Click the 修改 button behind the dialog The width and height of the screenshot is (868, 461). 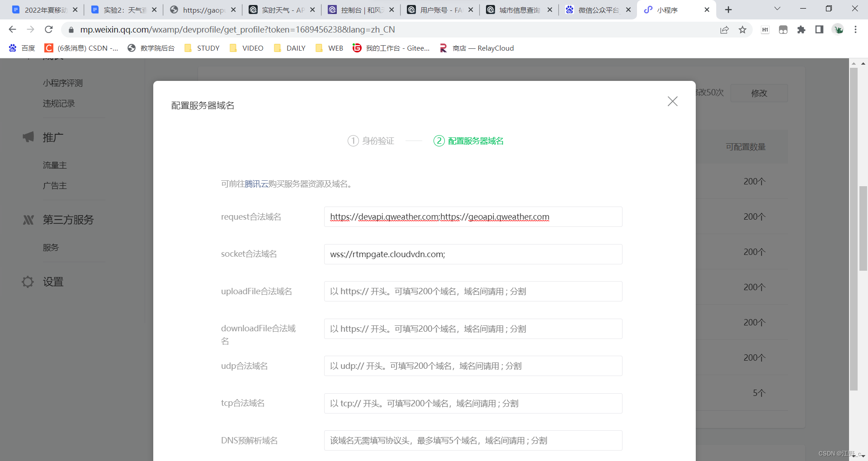[759, 93]
